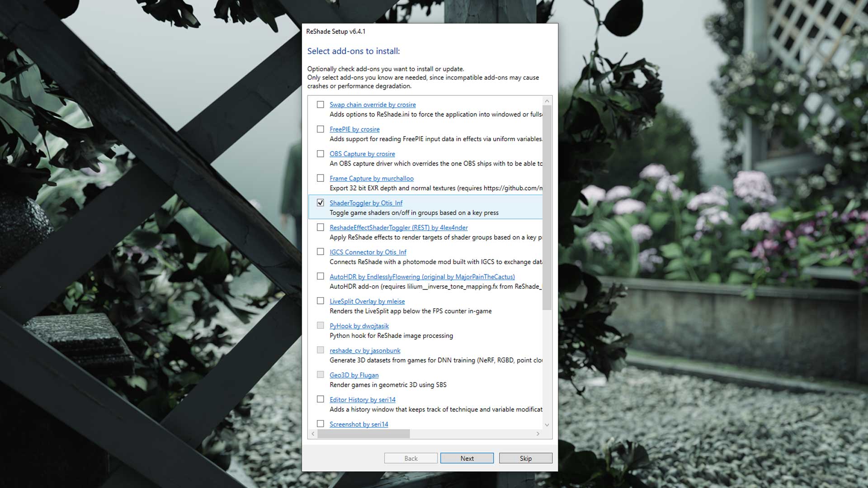Open the ReshadeEffectShaderToggler (REST) link
Screen dimensions: 868x488
(x=398, y=227)
